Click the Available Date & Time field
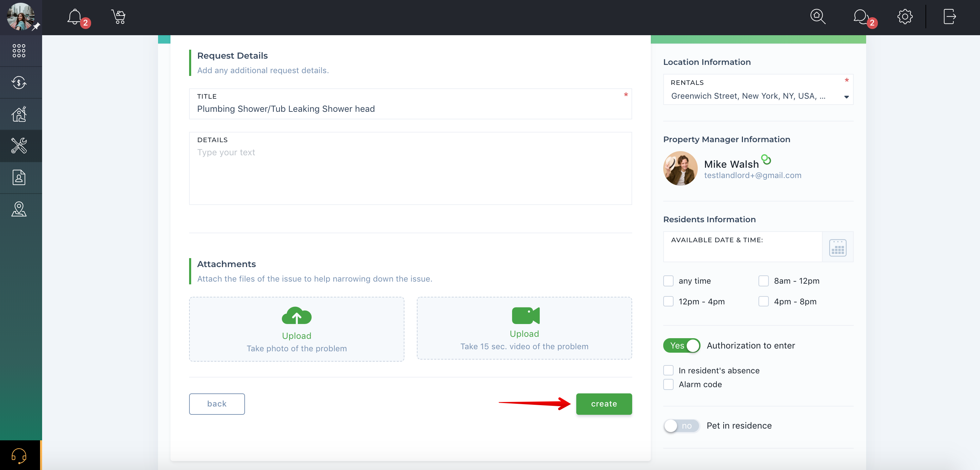Viewport: 980px width, 470px height. pyautogui.click(x=742, y=247)
